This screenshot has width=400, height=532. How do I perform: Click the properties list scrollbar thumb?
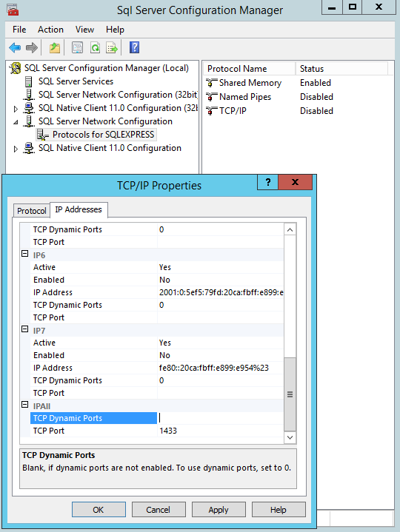tap(290, 394)
